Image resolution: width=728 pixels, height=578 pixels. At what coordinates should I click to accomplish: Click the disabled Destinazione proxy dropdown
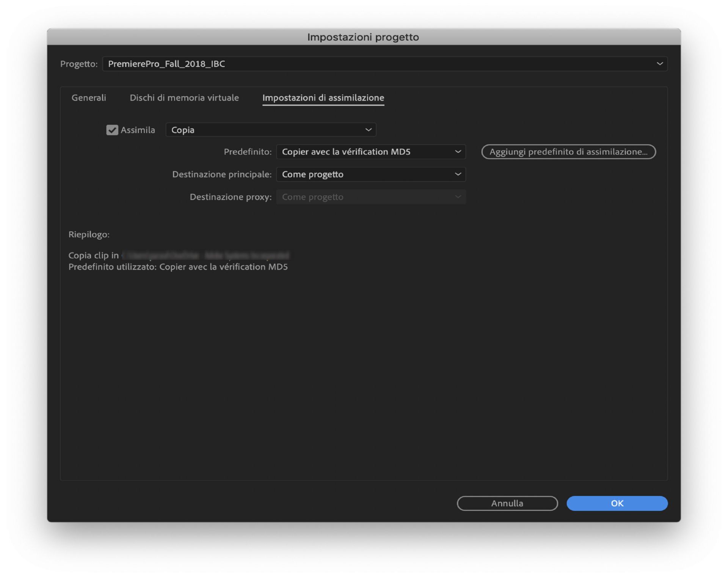[364, 197]
